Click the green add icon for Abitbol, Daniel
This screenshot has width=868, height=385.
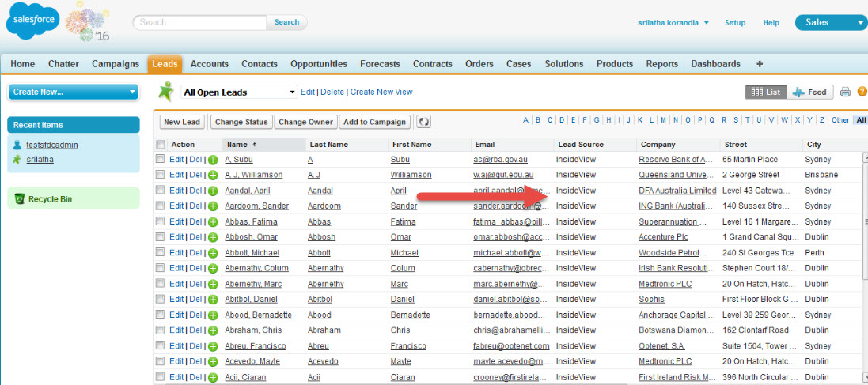[x=213, y=300]
